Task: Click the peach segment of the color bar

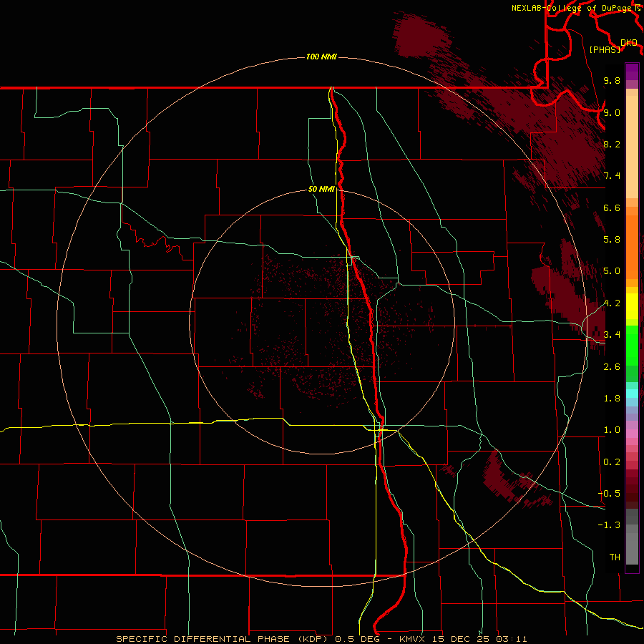Action: point(632,147)
